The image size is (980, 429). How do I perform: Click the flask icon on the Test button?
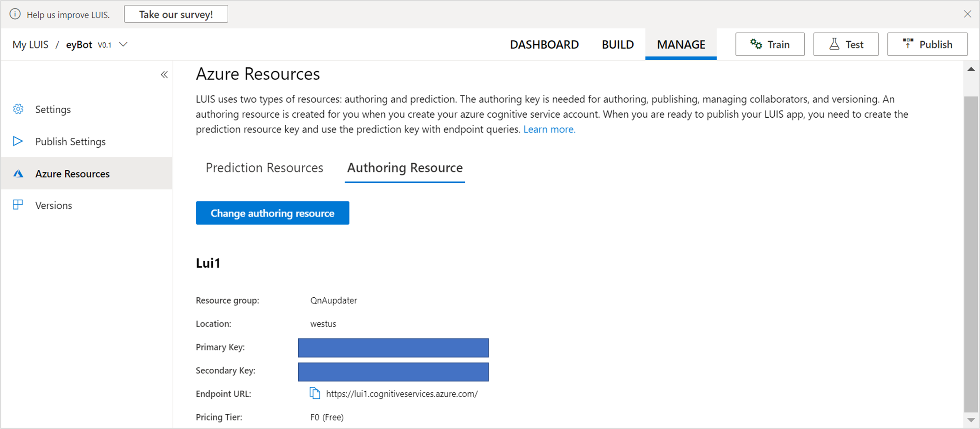pyautogui.click(x=834, y=44)
